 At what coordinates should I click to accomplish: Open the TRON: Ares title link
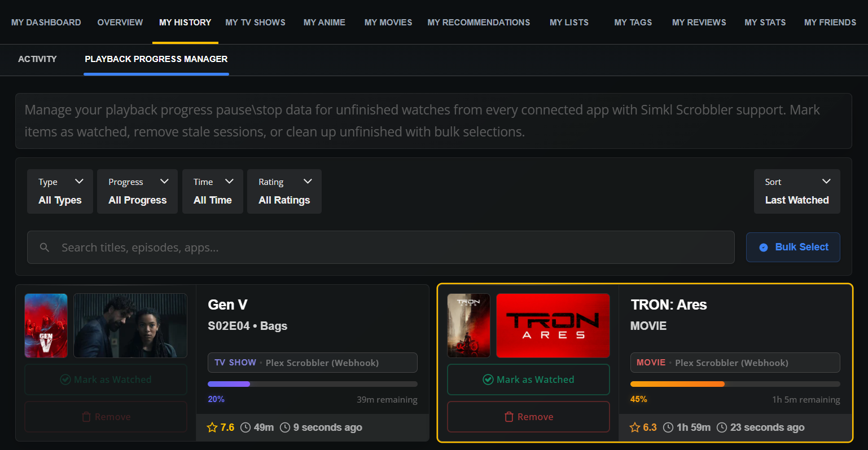click(669, 305)
